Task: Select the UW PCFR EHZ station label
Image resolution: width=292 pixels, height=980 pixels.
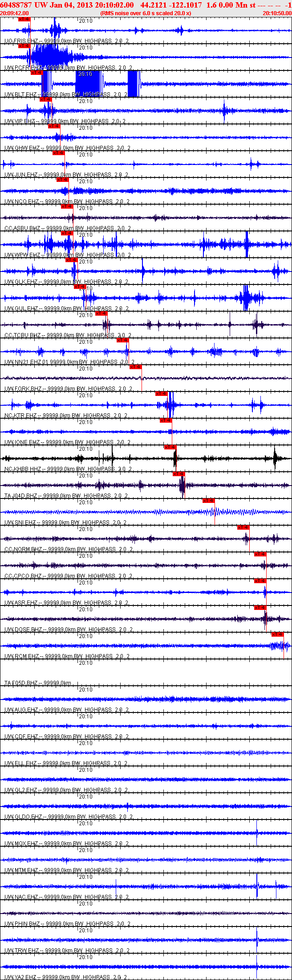Action: (22, 68)
